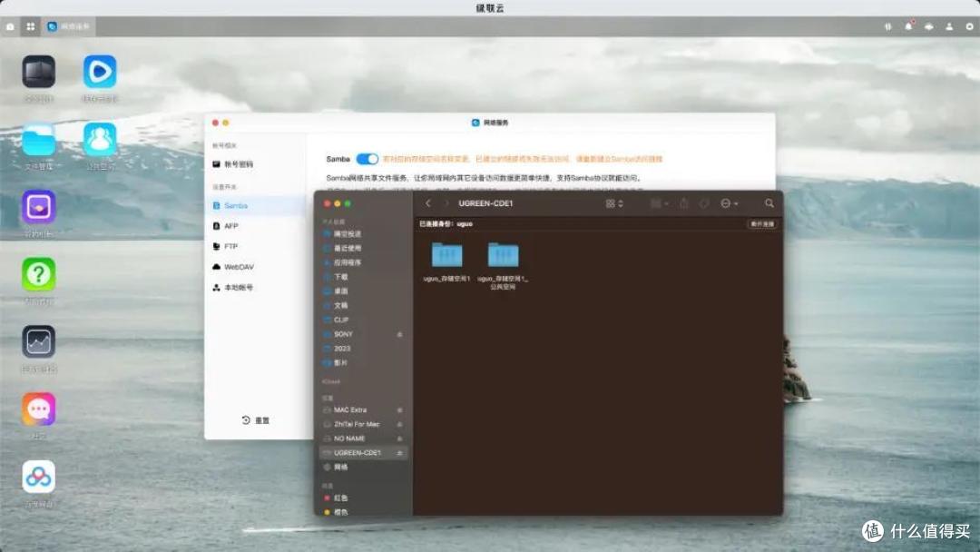Open the green question mark help app
The image size is (980, 552).
point(39,274)
